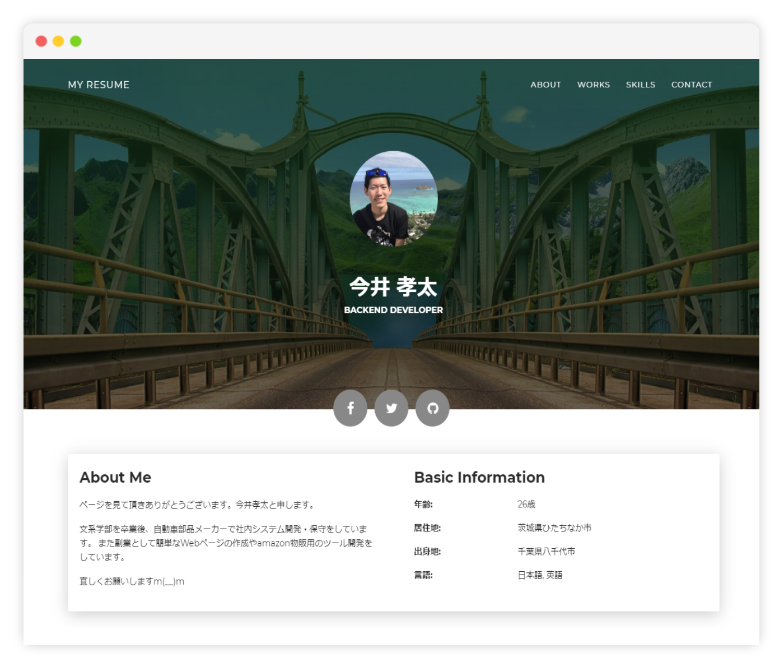This screenshot has height=672, width=784.
Task: Click the birthplace value 千葉県八千代市
Action: click(546, 551)
